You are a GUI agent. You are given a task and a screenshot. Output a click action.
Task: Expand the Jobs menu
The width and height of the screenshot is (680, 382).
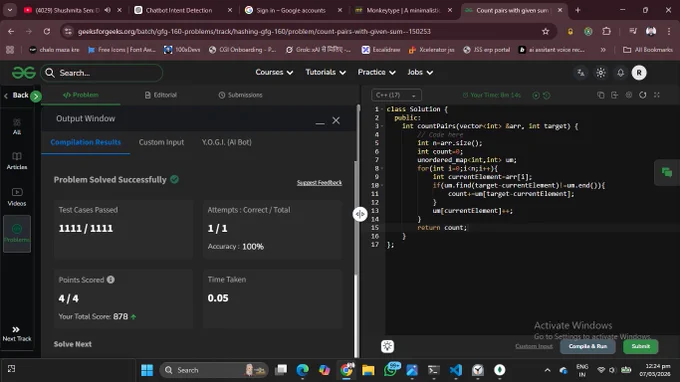coord(420,72)
